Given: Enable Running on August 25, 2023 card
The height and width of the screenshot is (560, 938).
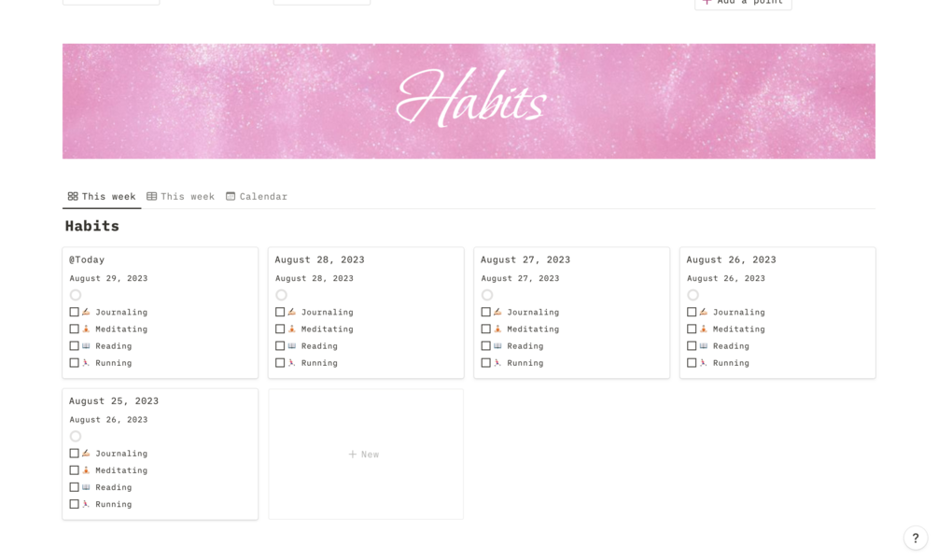Looking at the screenshot, I should [74, 504].
